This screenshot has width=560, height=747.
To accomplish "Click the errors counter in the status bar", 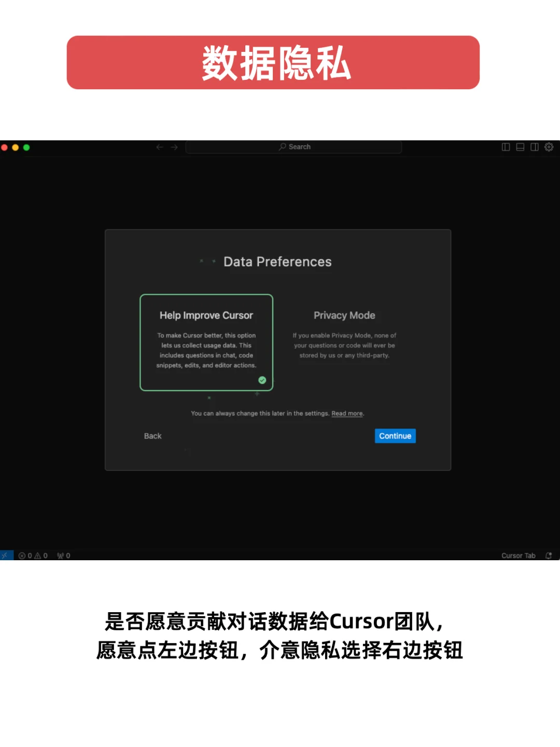I will point(25,555).
